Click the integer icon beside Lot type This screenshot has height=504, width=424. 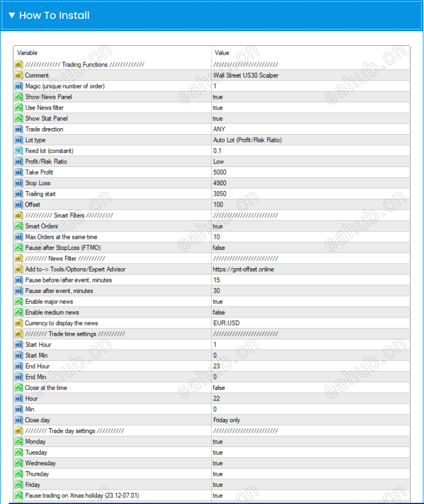[19, 140]
